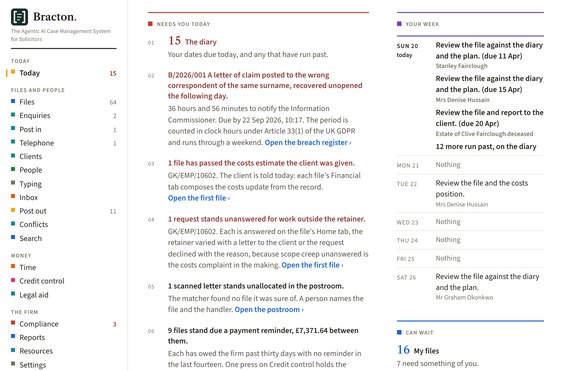Go to Credit control
Screen dimensions: 564x371
pyautogui.click(x=42, y=281)
